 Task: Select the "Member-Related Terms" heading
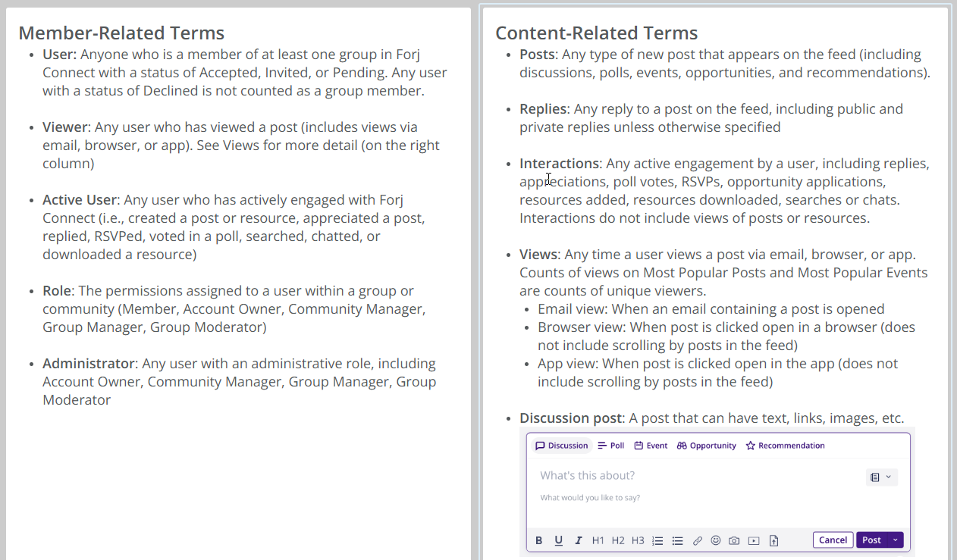[x=121, y=33]
